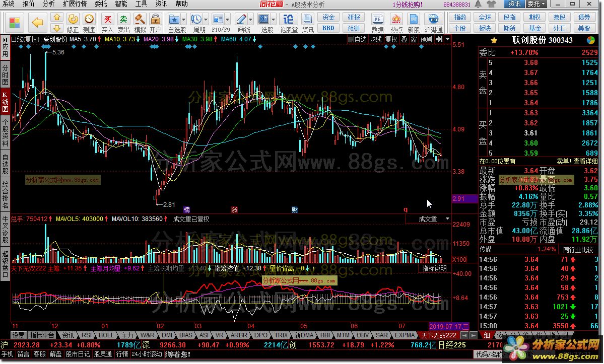Click the BBD button
The width and height of the screenshot is (604, 364).
click(x=328, y=28)
